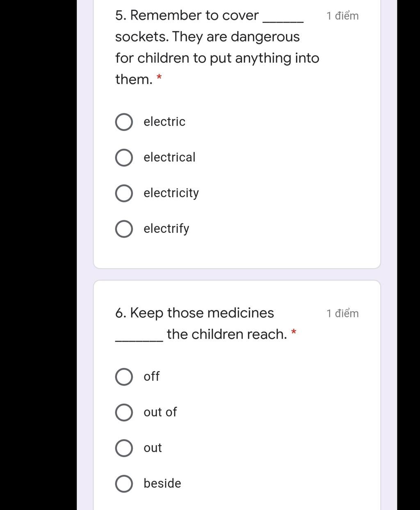
Task: Tick the radio button for 'out'
Action: pyautogui.click(x=124, y=448)
